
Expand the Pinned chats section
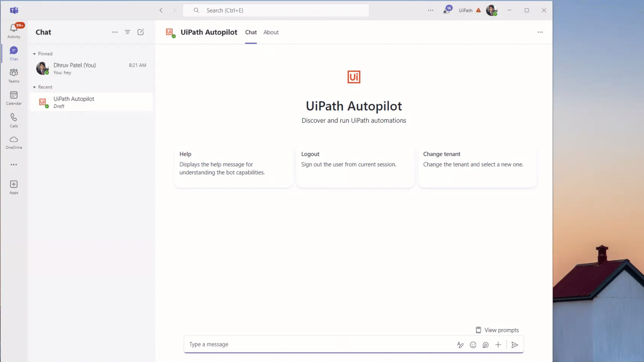coord(35,53)
